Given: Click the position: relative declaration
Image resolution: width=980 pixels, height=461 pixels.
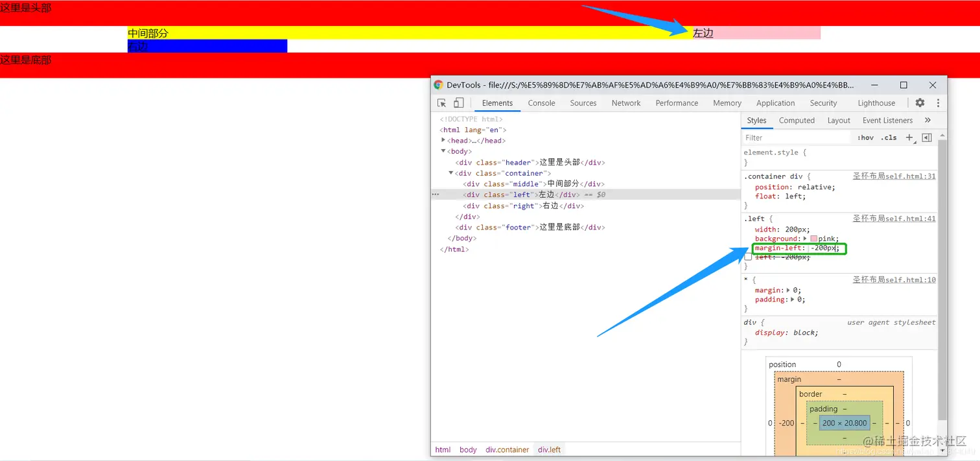Looking at the screenshot, I should click(x=795, y=187).
